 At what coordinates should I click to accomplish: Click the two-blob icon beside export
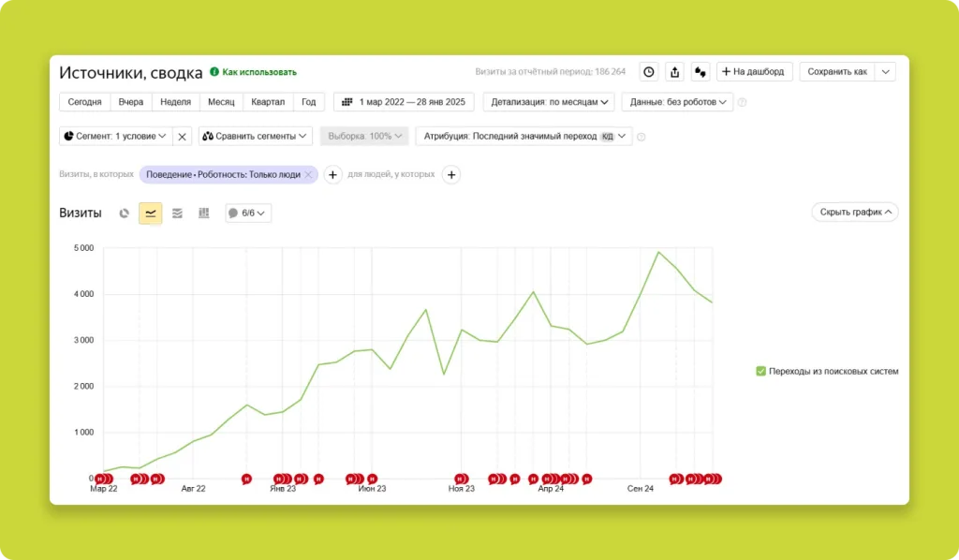pyautogui.click(x=701, y=72)
